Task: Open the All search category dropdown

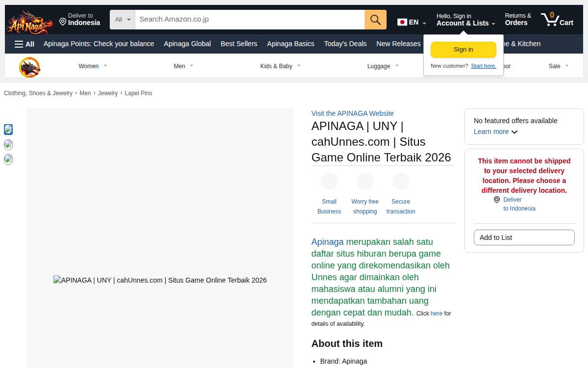Action: 122,20
